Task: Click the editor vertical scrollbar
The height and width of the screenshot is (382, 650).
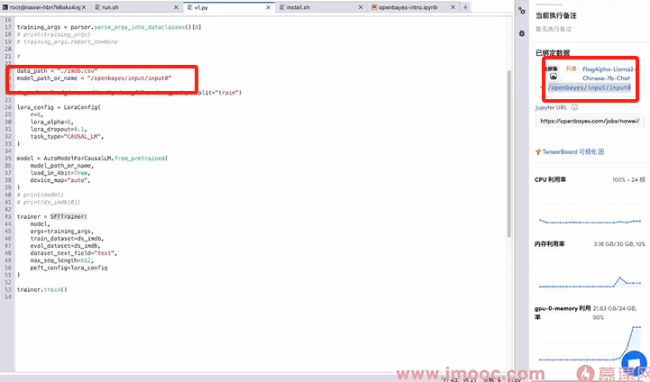Action: 509,153
